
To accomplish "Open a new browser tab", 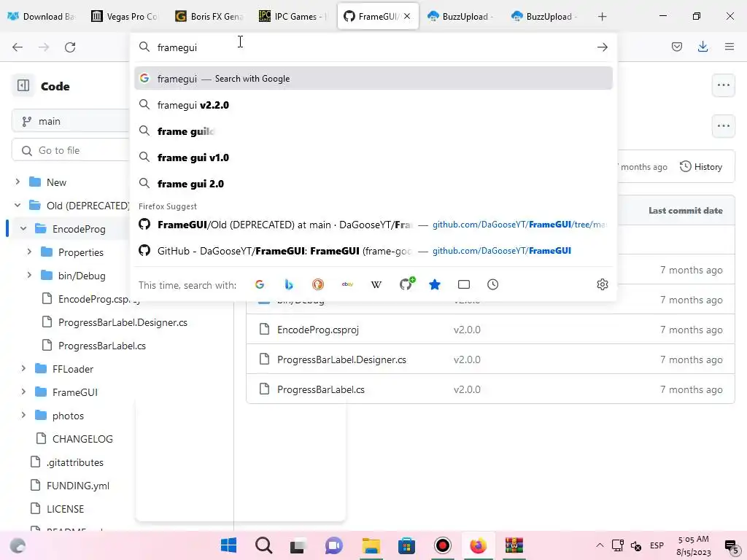I will 602,17.
